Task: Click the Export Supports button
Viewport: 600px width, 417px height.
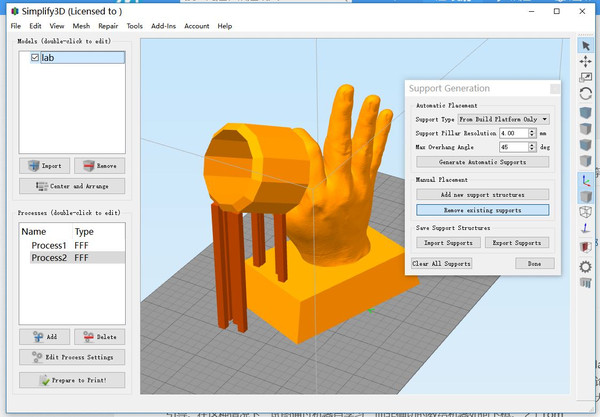Action: [x=517, y=243]
